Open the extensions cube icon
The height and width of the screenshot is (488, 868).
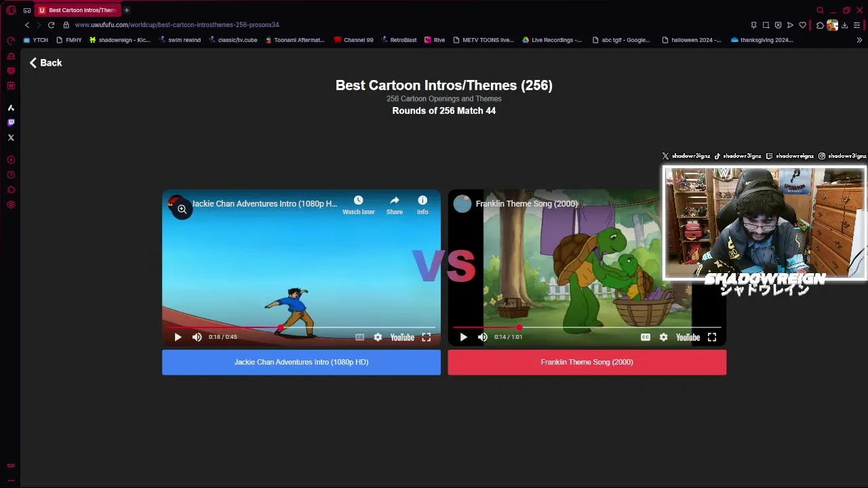click(x=820, y=25)
